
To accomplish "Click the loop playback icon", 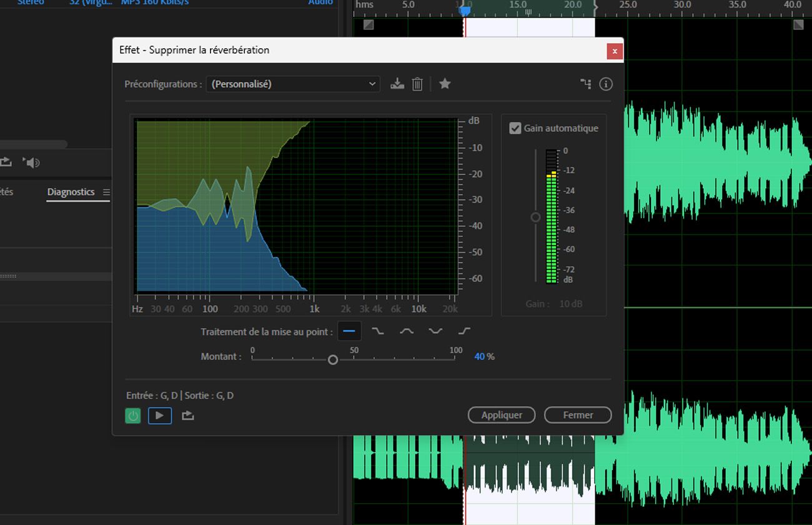I will [6, 162].
